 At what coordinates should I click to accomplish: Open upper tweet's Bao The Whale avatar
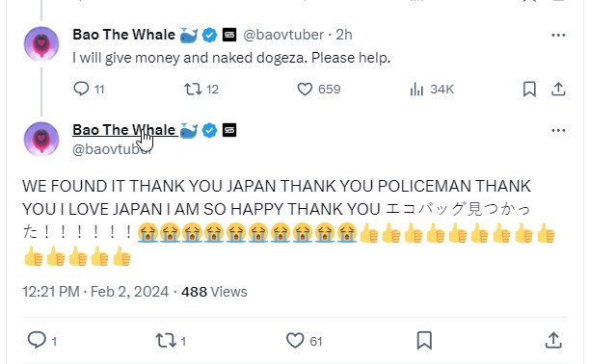[41, 43]
